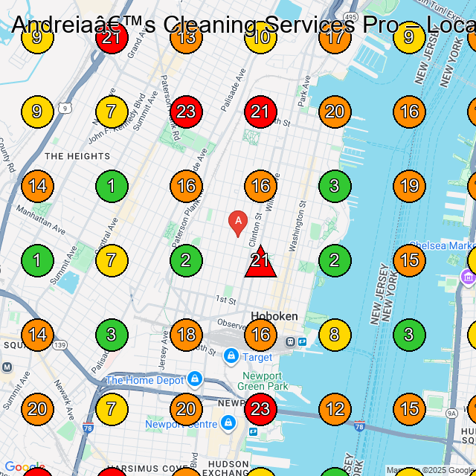
Task: Click THE HEIGHTS neighborhood label
Action: pos(77,156)
